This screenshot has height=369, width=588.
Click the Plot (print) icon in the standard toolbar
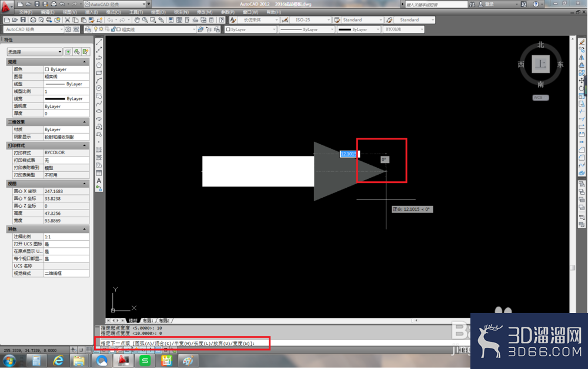(33, 20)
